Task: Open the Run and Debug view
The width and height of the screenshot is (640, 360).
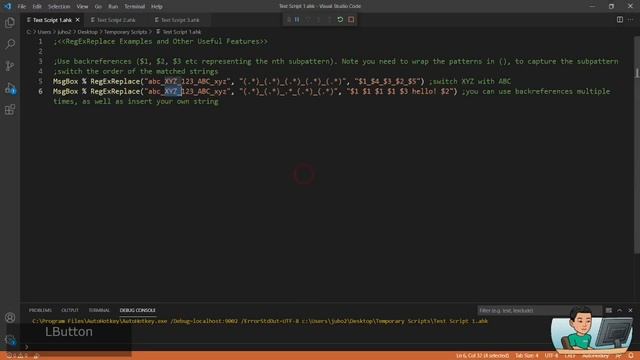Action: coord(10,88)
